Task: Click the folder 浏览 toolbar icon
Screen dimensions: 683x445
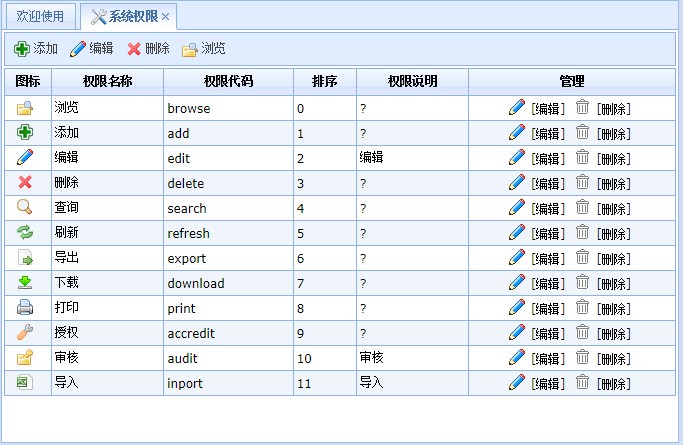Action: (x=189, y=50)
